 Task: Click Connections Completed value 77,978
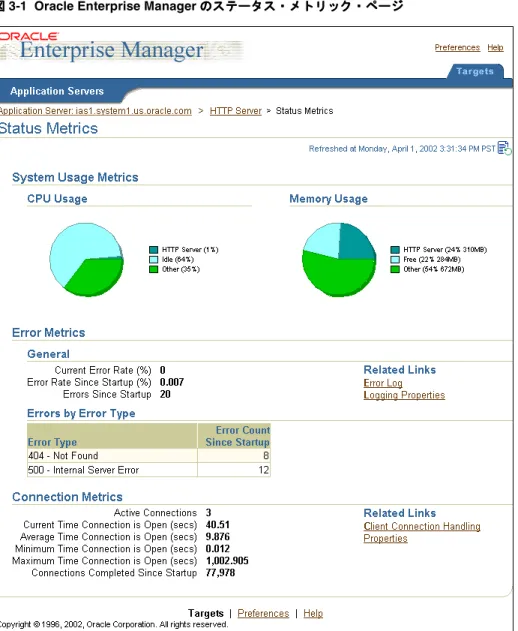(x=220, y=573)
